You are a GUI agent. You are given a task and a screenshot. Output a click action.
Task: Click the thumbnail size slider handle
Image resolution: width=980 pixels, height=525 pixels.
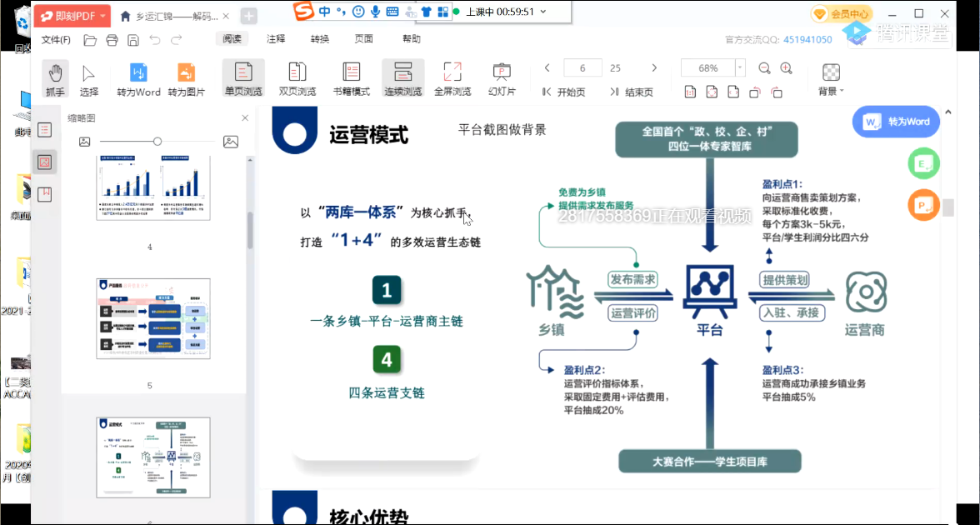157,142
